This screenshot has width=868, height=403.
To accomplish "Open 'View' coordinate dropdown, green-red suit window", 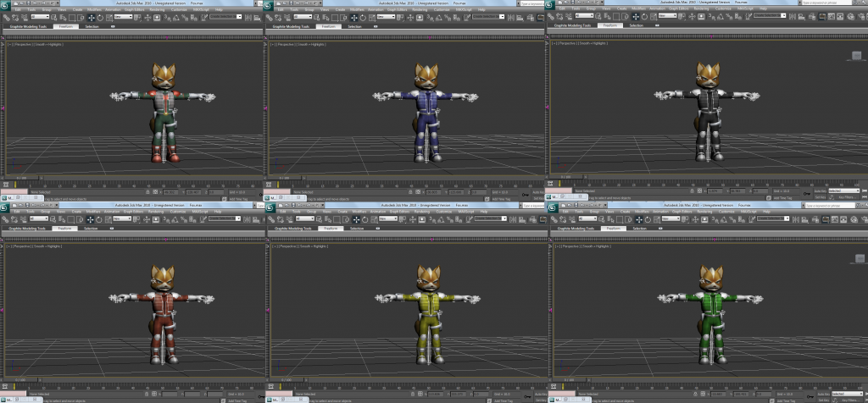I will coord(123,17).
